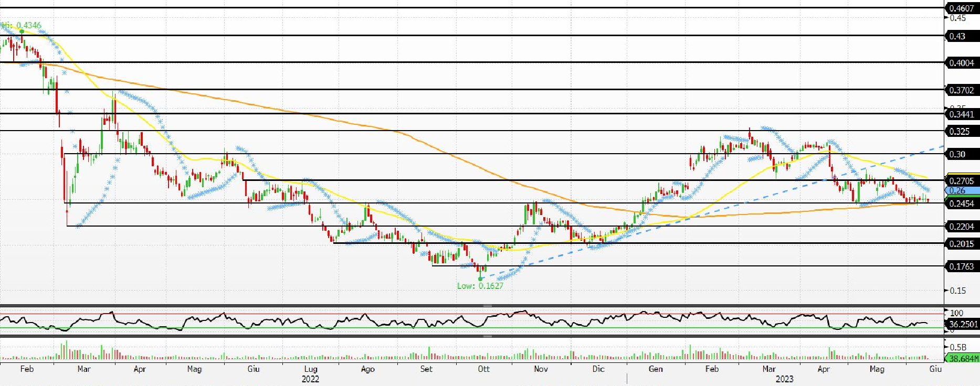Click the 0.5B volume axis label

[958, 347]
